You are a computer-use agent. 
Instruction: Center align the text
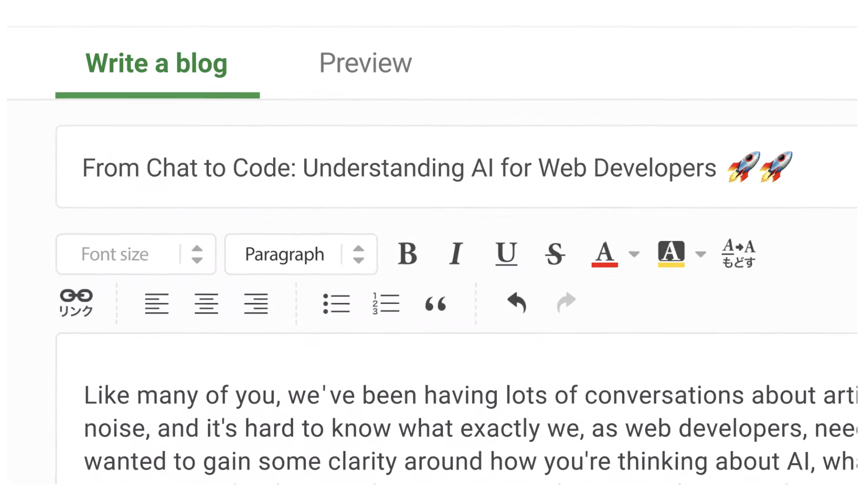206,303
